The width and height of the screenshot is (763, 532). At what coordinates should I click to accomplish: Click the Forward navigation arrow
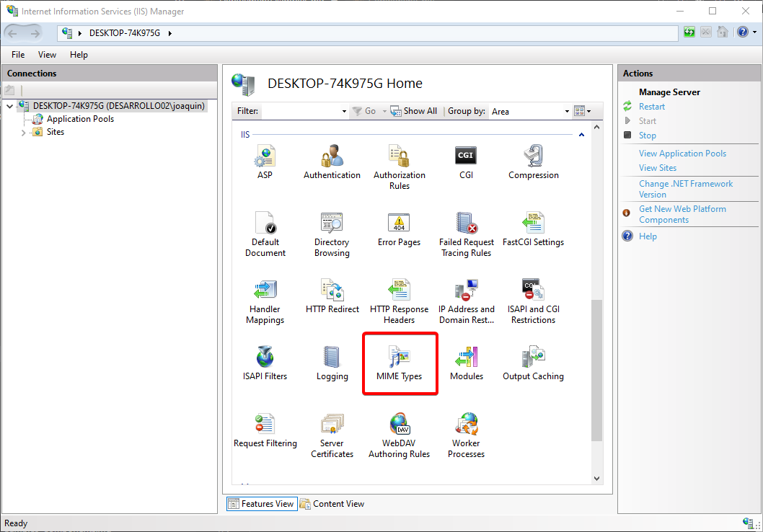click(35, 33)
